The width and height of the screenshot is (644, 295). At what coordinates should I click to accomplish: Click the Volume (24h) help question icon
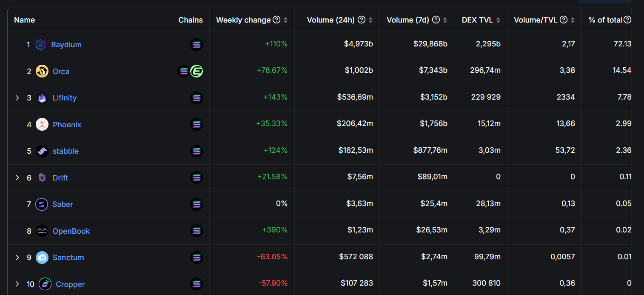coord(362,20)
